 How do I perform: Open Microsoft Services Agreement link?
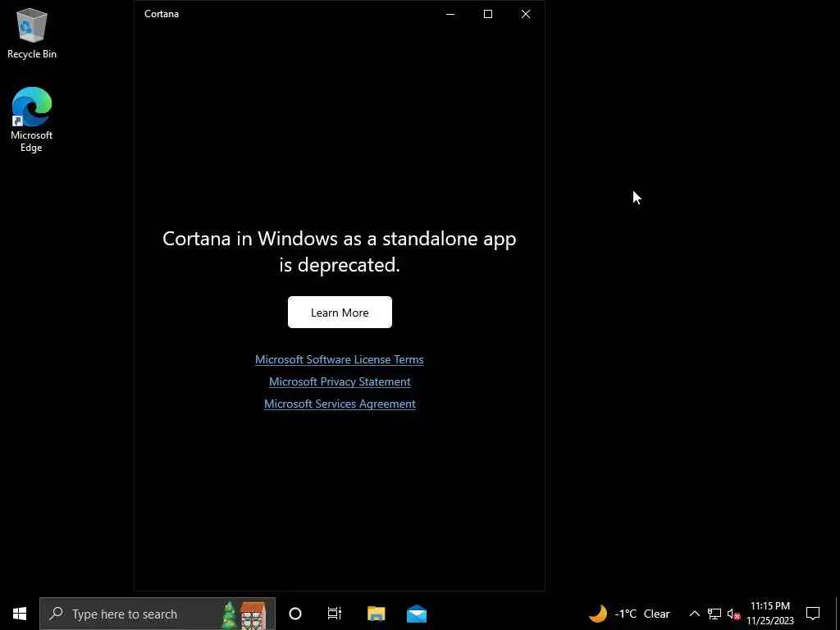[340, 404]
